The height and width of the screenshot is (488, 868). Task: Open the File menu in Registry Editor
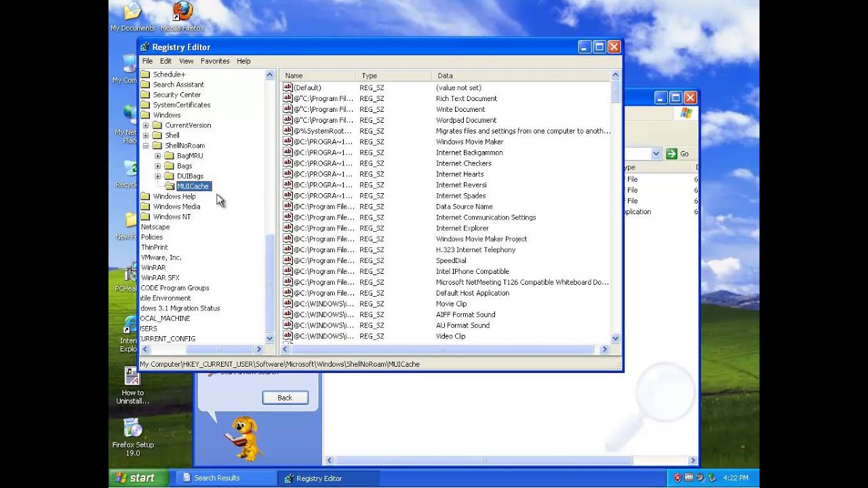pyautogui.click(x=147, y=61)
